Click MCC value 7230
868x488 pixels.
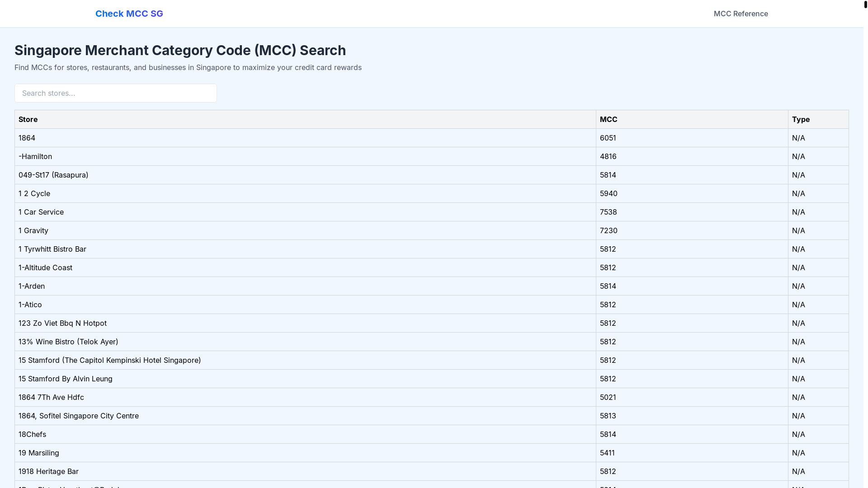coord(692,230)
